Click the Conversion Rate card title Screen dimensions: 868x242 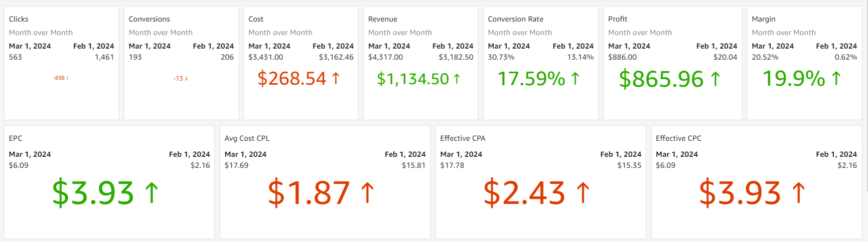(x=515, y=19)
